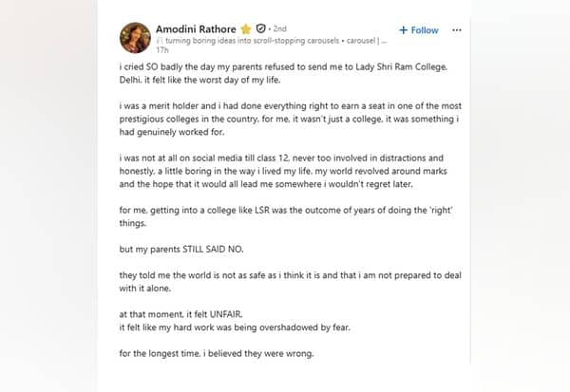
Task: Click the 17h post timestamp
Action: point(162,50)
